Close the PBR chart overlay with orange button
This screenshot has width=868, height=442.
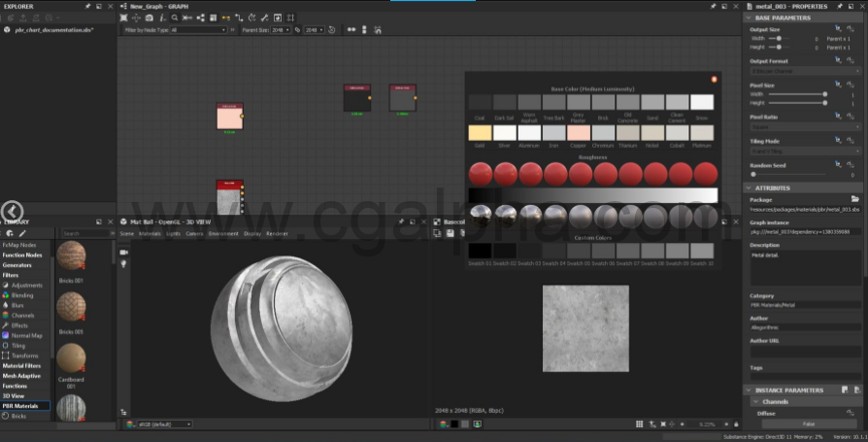click(x=714, y=80)
